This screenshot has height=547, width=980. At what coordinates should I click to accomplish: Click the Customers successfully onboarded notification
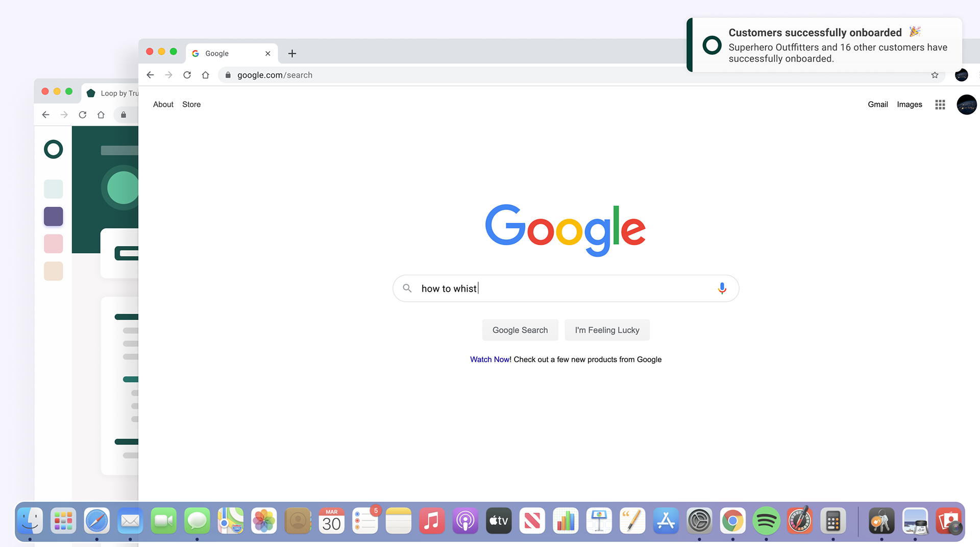[x=824, y=45]
